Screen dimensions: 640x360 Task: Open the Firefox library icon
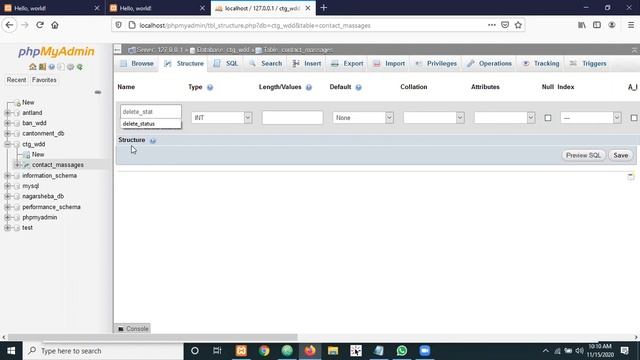pyautogui.click(x=582, y=25)
